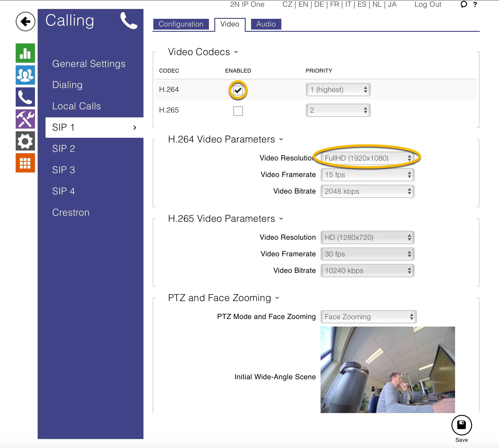
Task: Click Initial Wide-Angle Scene camera preview
Action: pos(388,370)
